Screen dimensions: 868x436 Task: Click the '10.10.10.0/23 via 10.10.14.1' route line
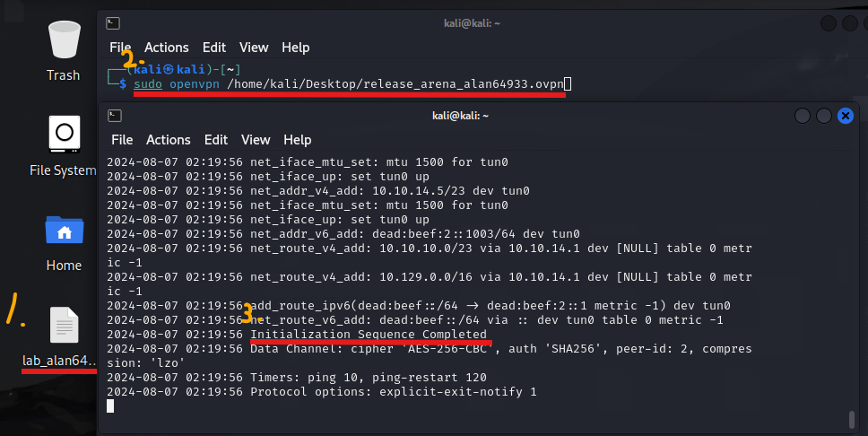[x=430, y=256]
